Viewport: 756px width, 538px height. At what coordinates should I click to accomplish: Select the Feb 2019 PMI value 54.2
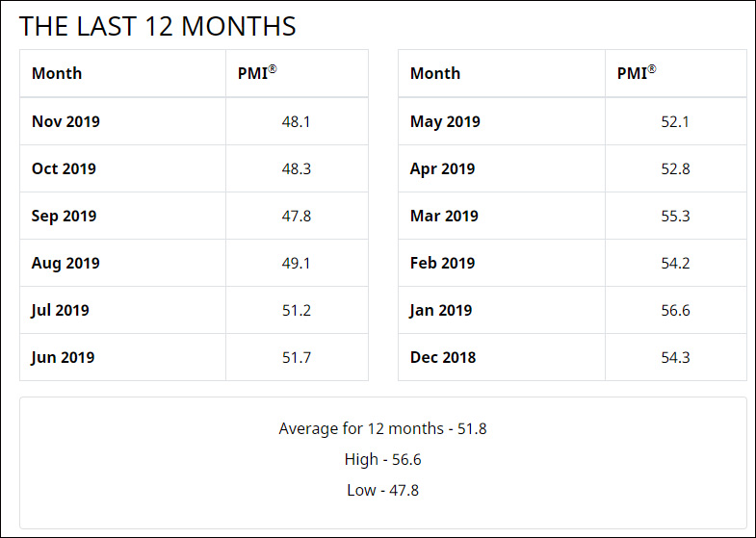675,263
